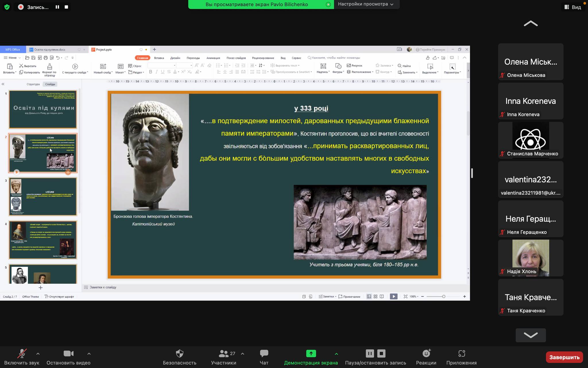
Task: Click the Print icon in quick toolbar
Action: click(45, 58)
